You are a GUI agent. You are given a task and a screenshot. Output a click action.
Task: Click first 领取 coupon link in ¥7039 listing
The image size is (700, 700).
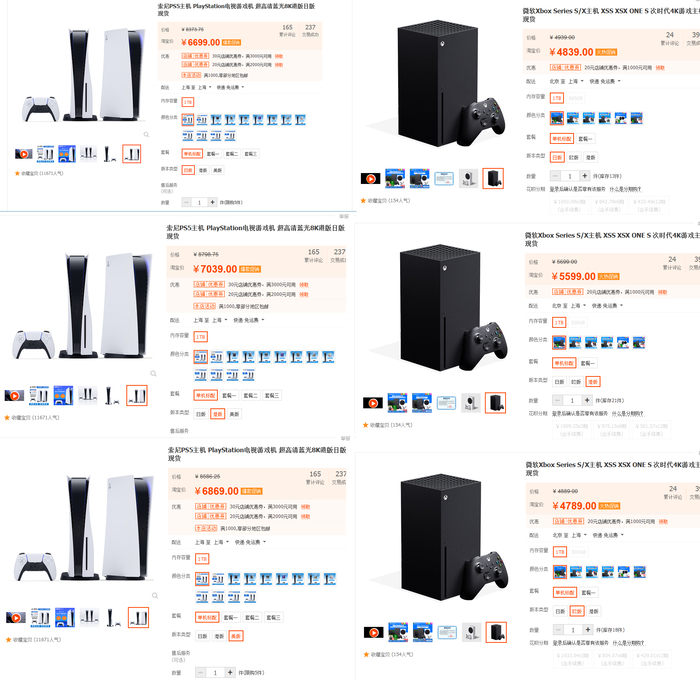(x=304, y=284)
